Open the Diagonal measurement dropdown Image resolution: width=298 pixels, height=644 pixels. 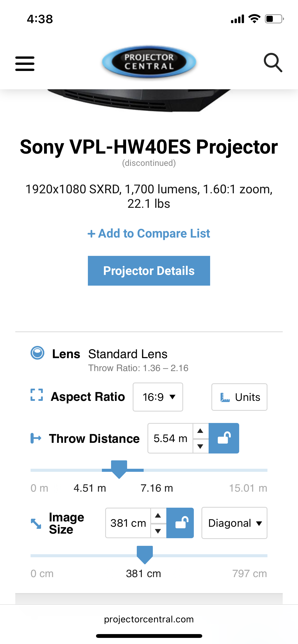(234, 523)
